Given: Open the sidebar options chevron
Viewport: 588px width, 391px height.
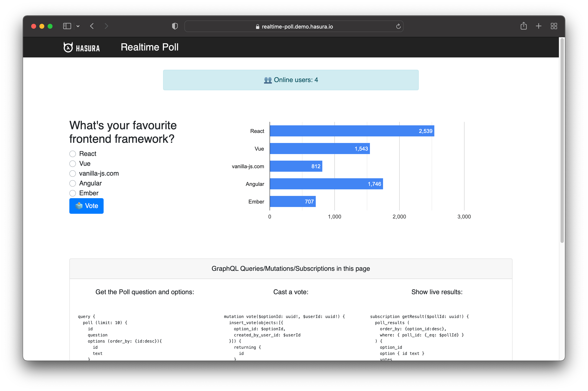Looking at the screenshot, I should pos(78,26).
